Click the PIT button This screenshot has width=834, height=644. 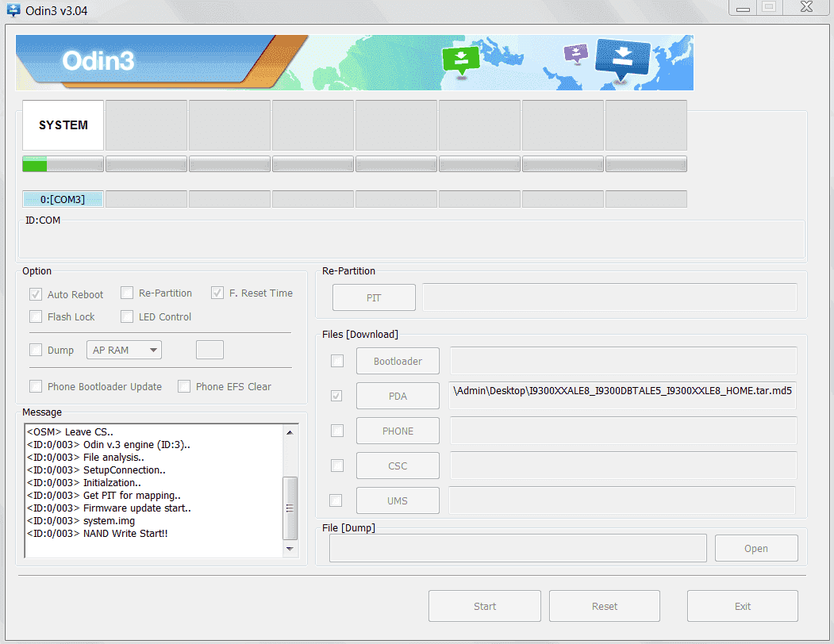374,297
